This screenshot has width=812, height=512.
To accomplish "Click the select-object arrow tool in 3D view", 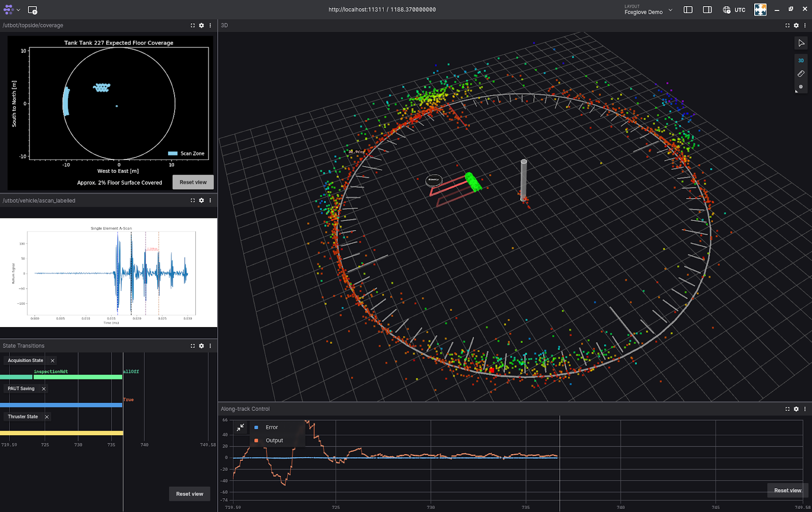I will [x=801, y=43].
